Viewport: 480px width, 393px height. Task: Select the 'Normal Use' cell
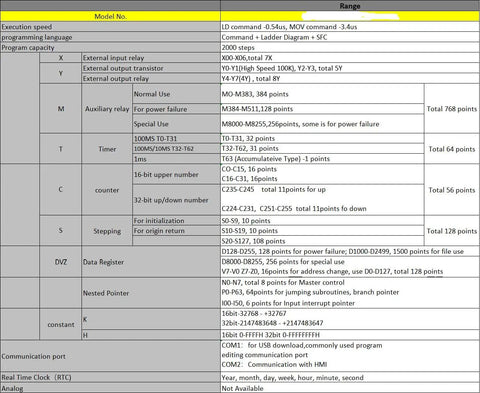[176, 94]
